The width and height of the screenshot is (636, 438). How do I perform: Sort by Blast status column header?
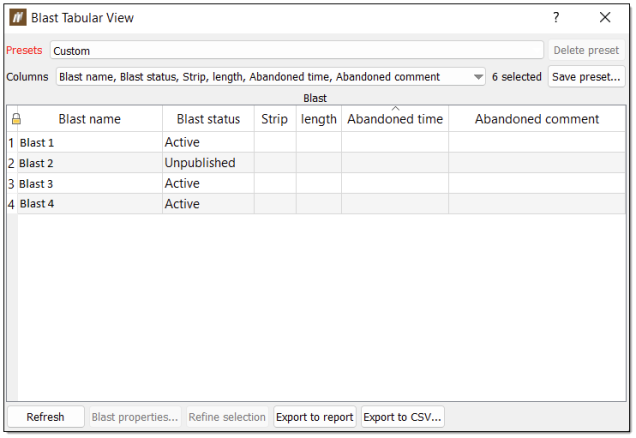[208, 119]
